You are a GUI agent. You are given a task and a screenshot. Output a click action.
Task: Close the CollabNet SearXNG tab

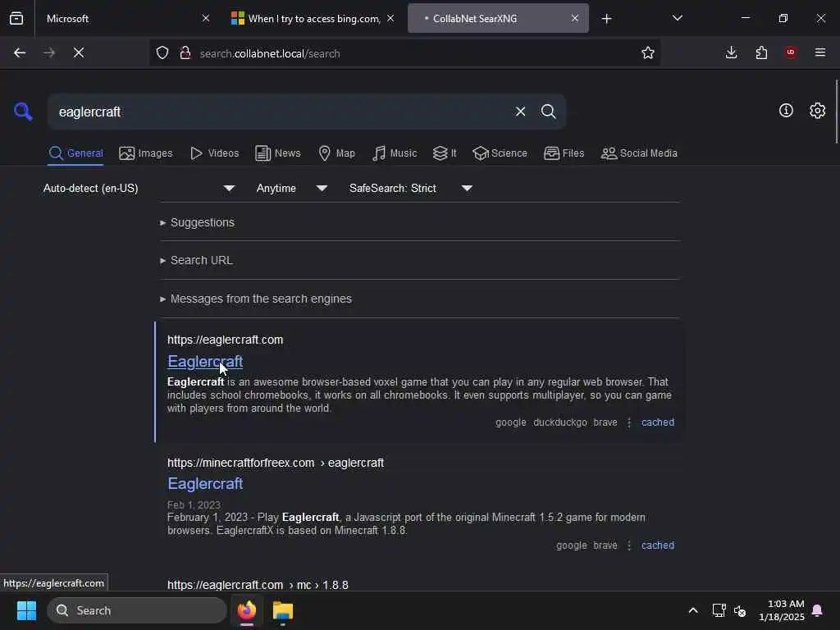pos(575,18)
